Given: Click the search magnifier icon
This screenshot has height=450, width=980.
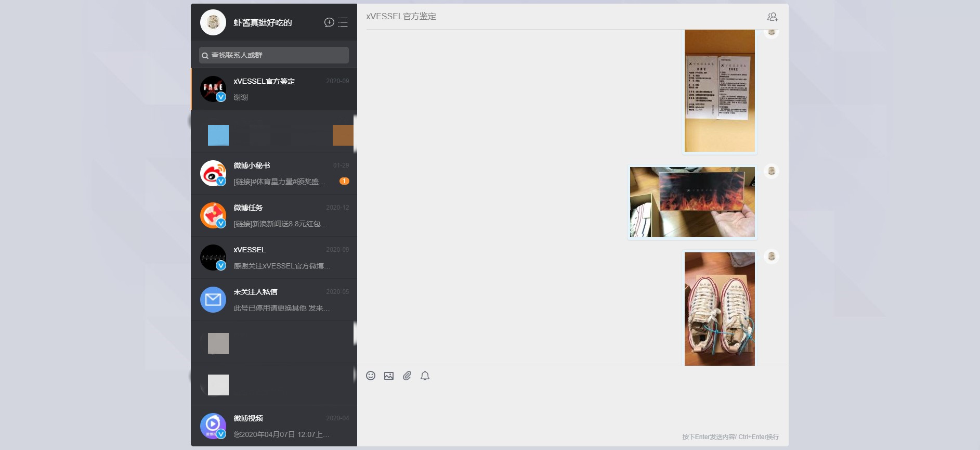Looking at the screenshot, I should pyautogui.click(x=205, y=56).
